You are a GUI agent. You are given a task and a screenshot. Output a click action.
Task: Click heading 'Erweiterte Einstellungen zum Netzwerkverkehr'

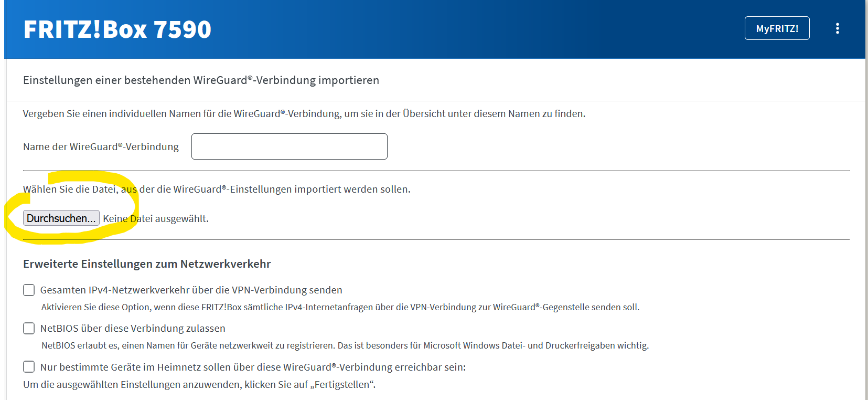[x=147, y=264]
